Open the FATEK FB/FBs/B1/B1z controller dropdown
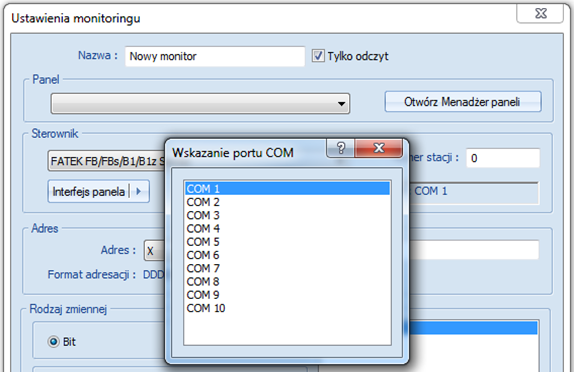This screenshot has width=574, height=372. [107, 161]
